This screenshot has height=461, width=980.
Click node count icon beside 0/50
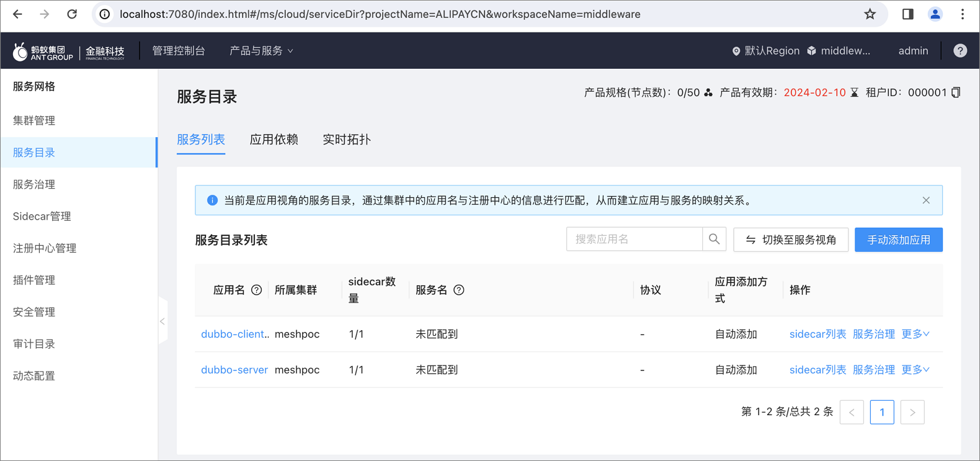click(708, 92)
